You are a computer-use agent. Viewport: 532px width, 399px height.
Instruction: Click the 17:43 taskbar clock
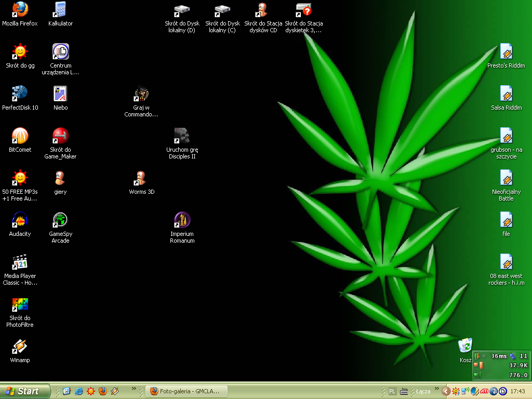[517, 391]
